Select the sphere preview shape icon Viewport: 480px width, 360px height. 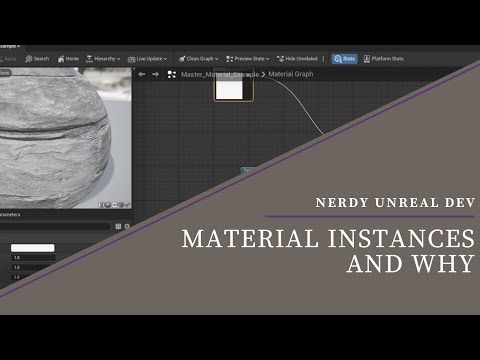107,205
